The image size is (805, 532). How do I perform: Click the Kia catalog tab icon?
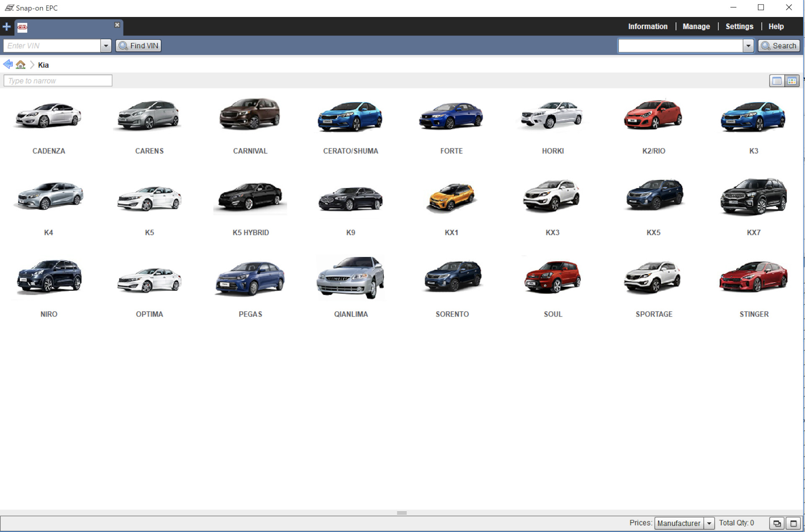(x=22, y=28)
